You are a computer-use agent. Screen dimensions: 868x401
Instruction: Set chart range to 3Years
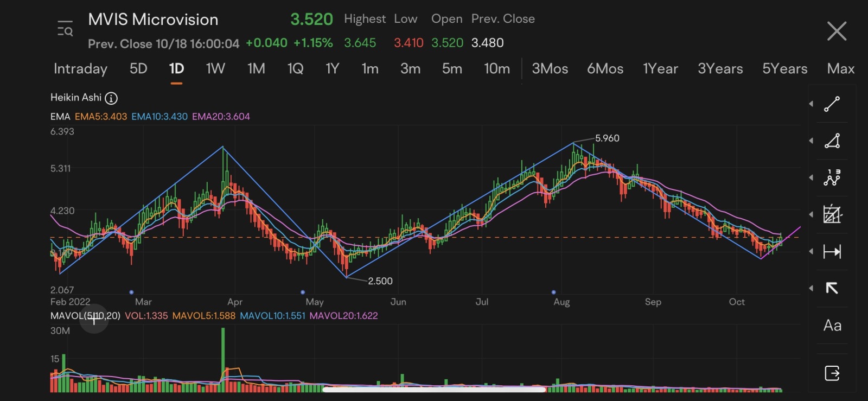click(720, 68)
